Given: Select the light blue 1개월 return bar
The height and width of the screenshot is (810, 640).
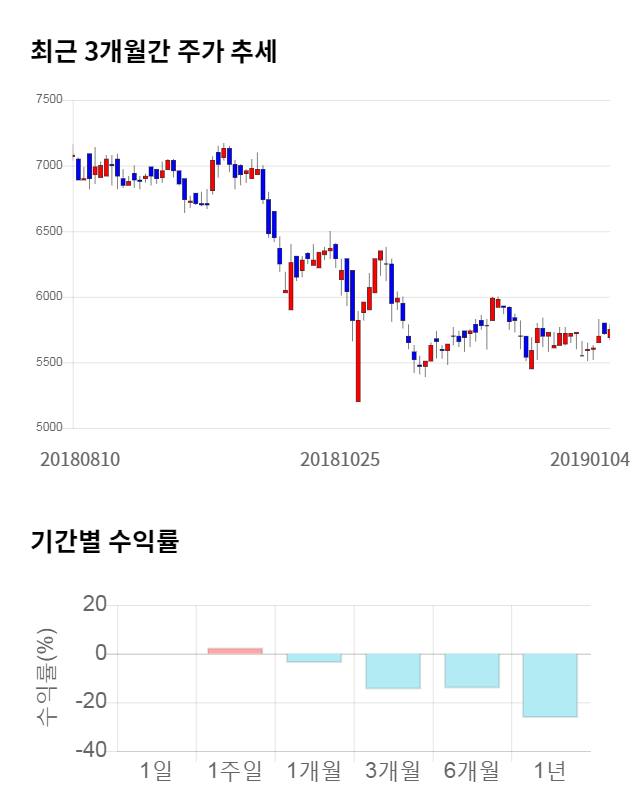Looking at the screenshot, I should 314,658.
